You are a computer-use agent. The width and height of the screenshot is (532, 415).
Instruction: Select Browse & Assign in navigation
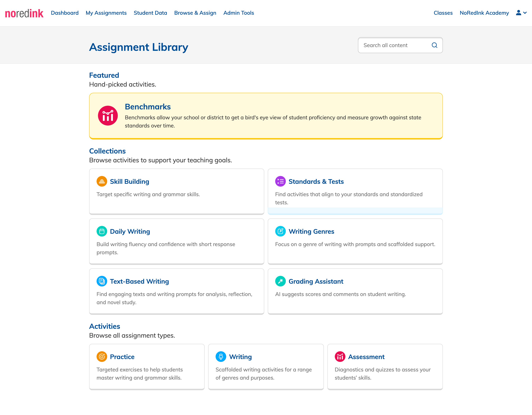pos(195,13)
